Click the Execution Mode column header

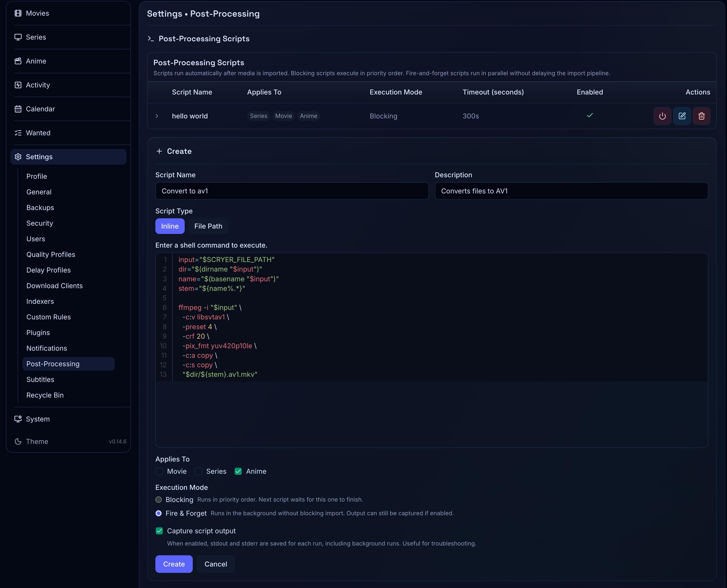coord(396,92)
